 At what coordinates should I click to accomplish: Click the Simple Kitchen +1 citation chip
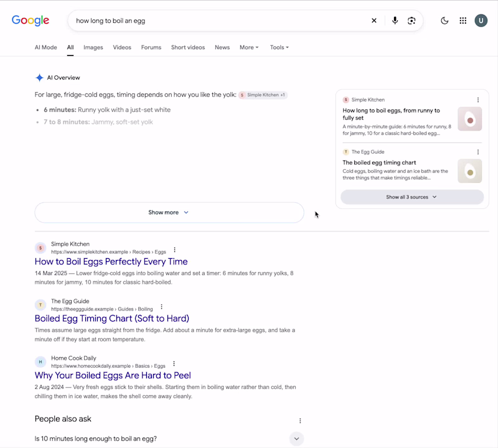point(263,95)
